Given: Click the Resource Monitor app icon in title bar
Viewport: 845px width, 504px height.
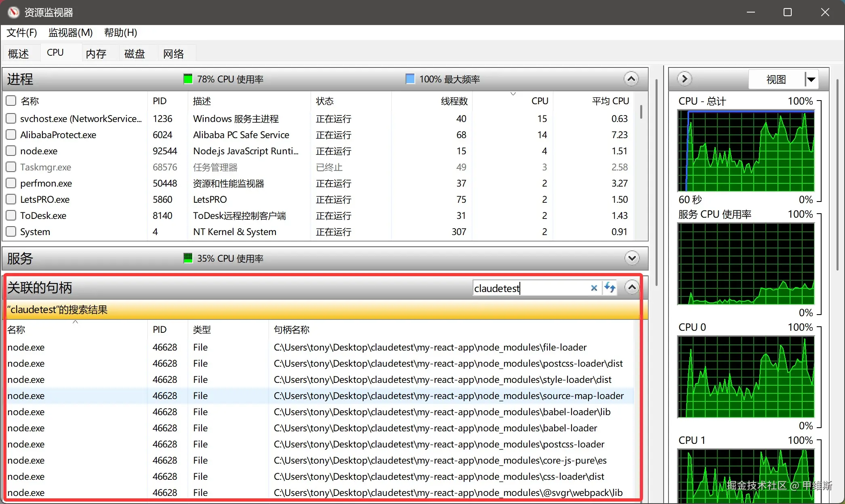Looking at the screenshot, I should pyautogui.click(x=13, y=13).
